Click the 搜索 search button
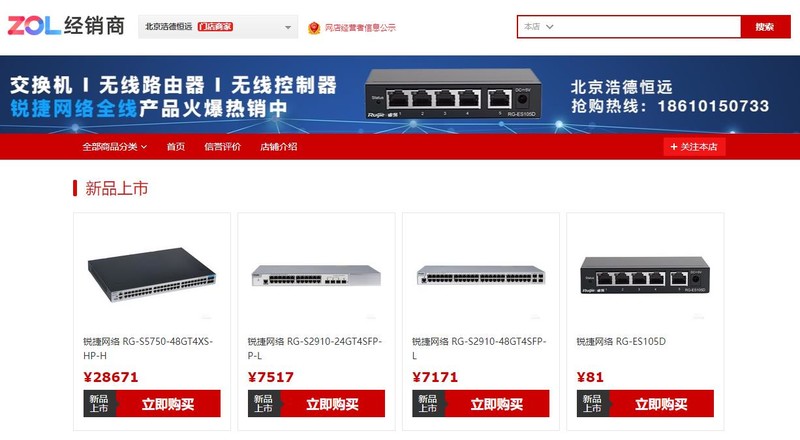 [765, 27]
